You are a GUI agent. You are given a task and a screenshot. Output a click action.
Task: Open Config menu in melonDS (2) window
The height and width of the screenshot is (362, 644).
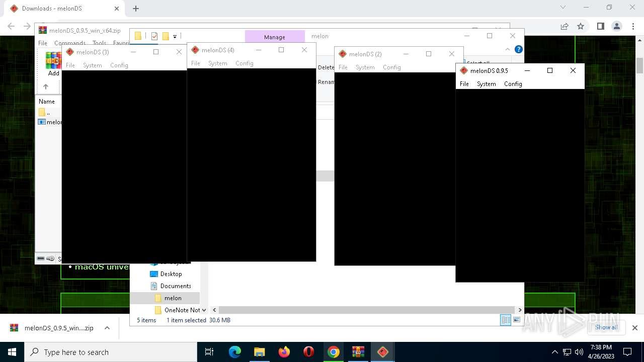click(392, 67)
